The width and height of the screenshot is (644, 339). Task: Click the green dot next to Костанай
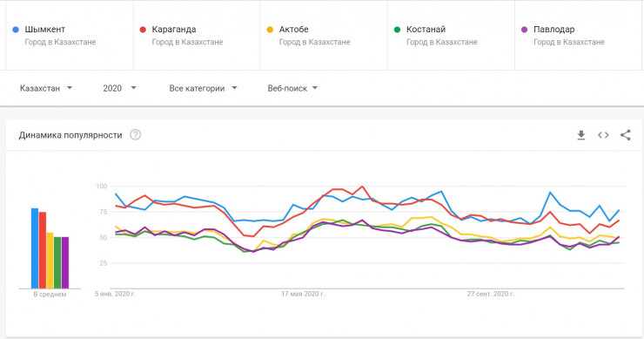pyautogui.click(x=397, y=30)
